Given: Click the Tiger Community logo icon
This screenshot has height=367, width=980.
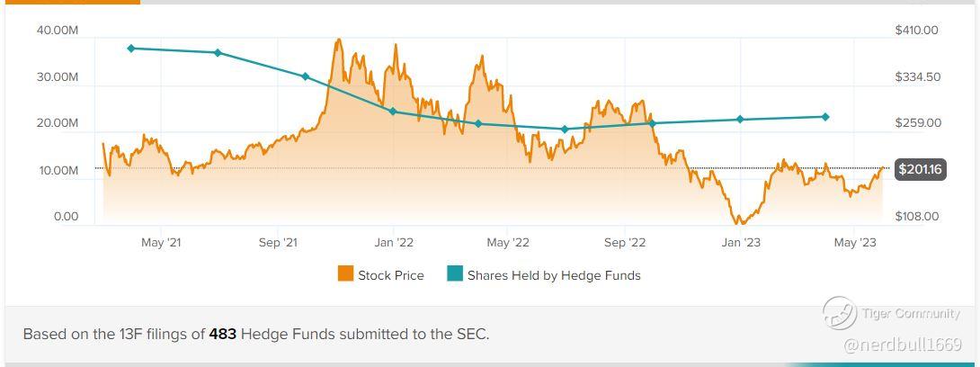Looking at the screenshot, I should 839,313.
